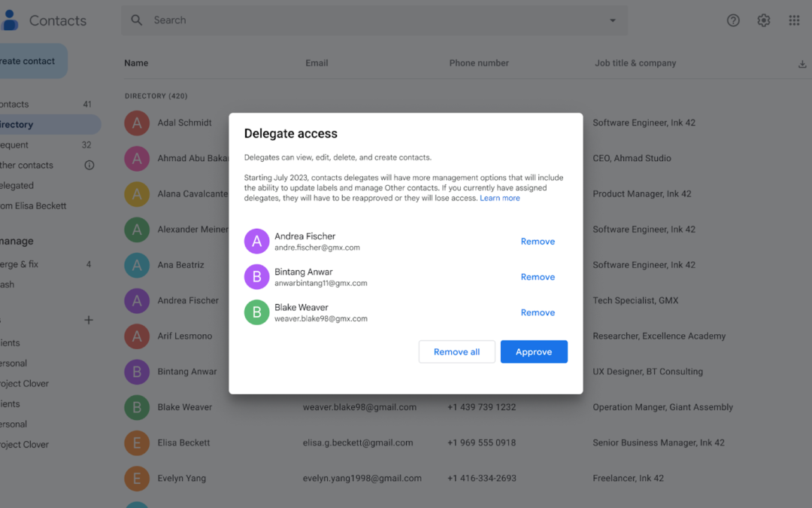
Task: Open the Google apps grid icon
Action: coord(794,20)
